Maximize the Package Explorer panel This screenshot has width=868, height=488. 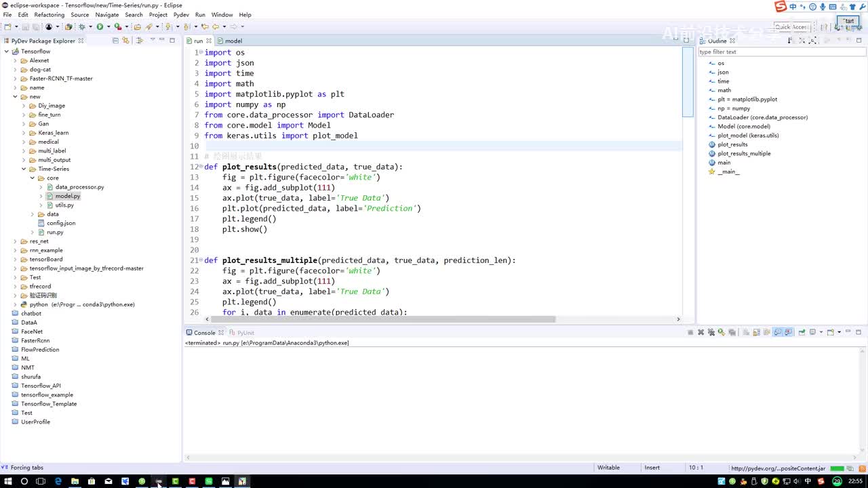tap(172, 41)
